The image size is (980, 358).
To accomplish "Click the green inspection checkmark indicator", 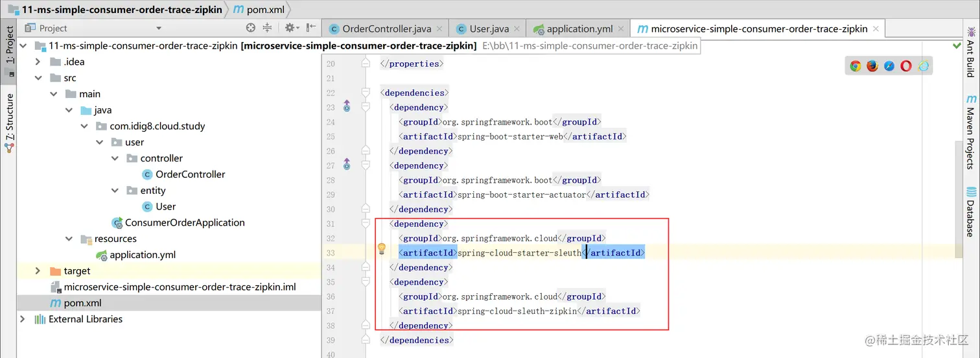I will (957, 46).
